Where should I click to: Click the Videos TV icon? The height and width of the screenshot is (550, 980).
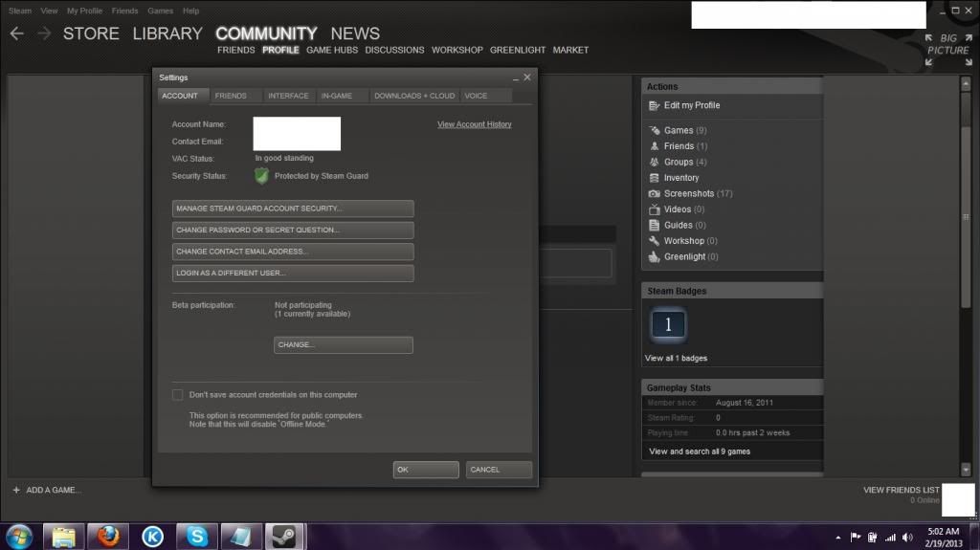pyautogui.click(x=654, y=209)
